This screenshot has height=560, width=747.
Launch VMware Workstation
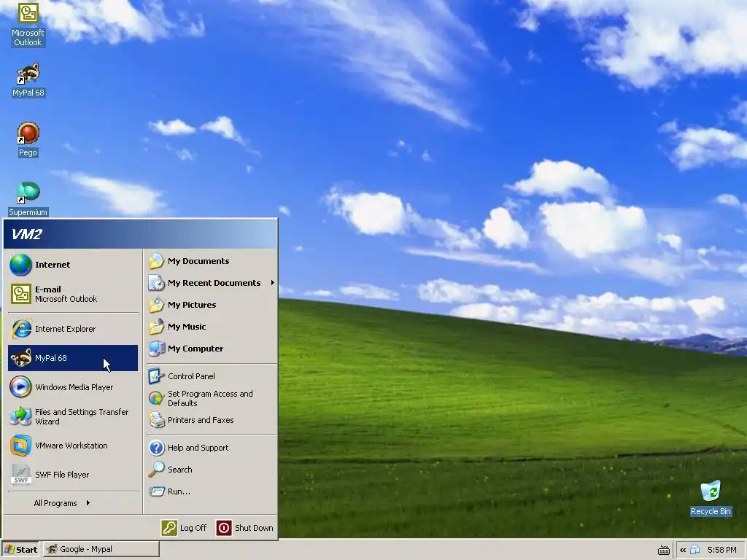click(73, 446)
